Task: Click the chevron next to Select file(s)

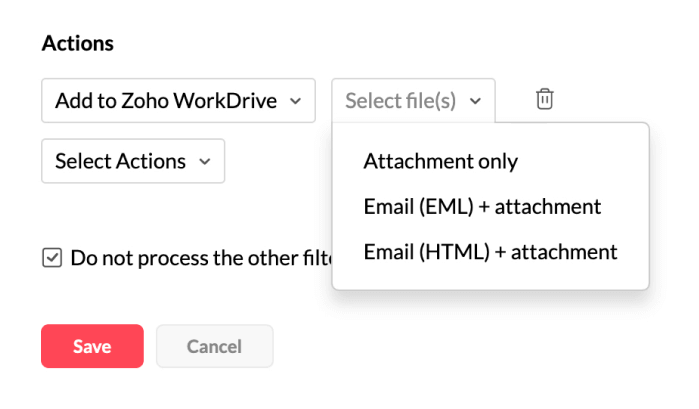Action: pyautogui.click(x=475, y=101)
